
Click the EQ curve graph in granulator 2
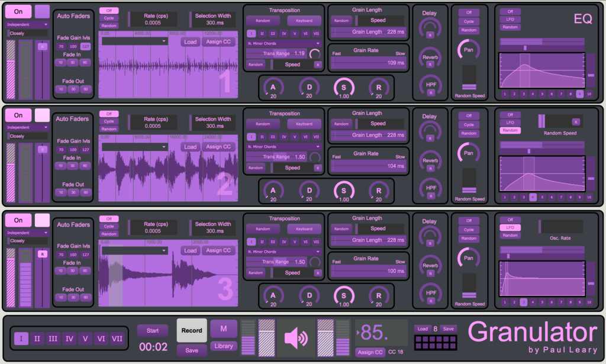point(542,173)
